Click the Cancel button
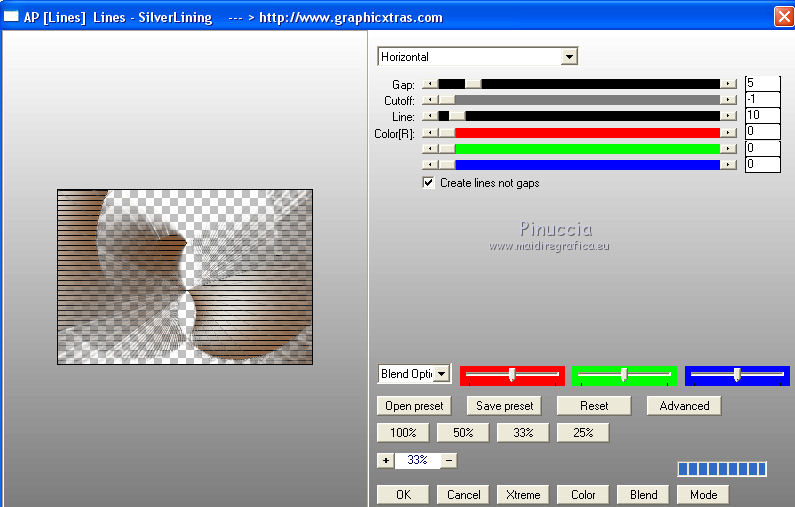This screenshot has height=507, width=795. (463, 494)
